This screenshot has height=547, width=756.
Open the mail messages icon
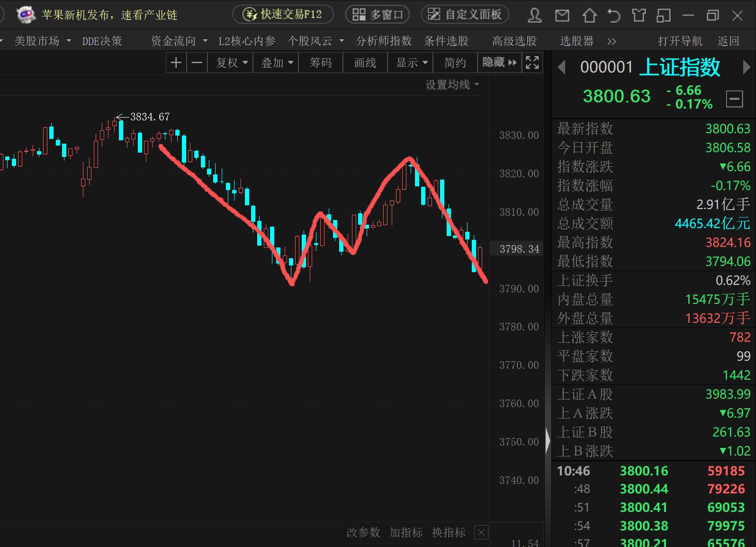562,16
